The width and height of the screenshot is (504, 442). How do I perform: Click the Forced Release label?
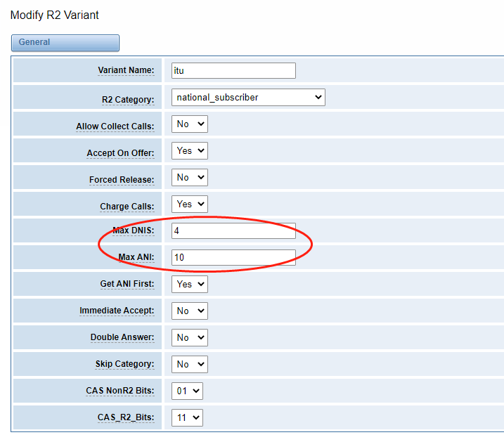(122, 180)
